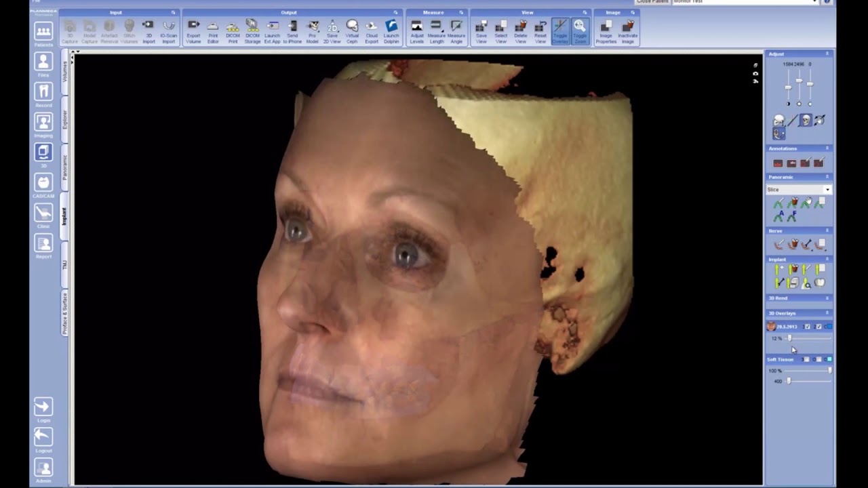Click the Export Volume tool
The image size is (868, 488).
pyautogui.click(x=193, y=31)
